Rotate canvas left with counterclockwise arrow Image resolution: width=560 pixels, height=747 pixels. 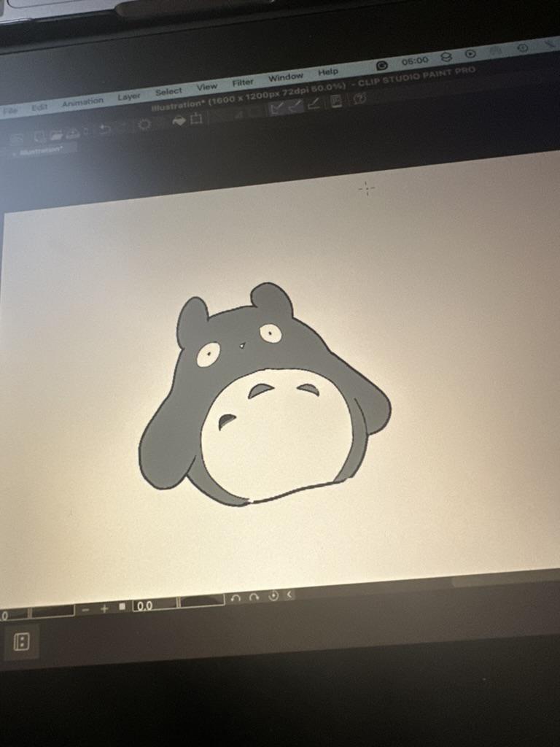pos(236,599)
